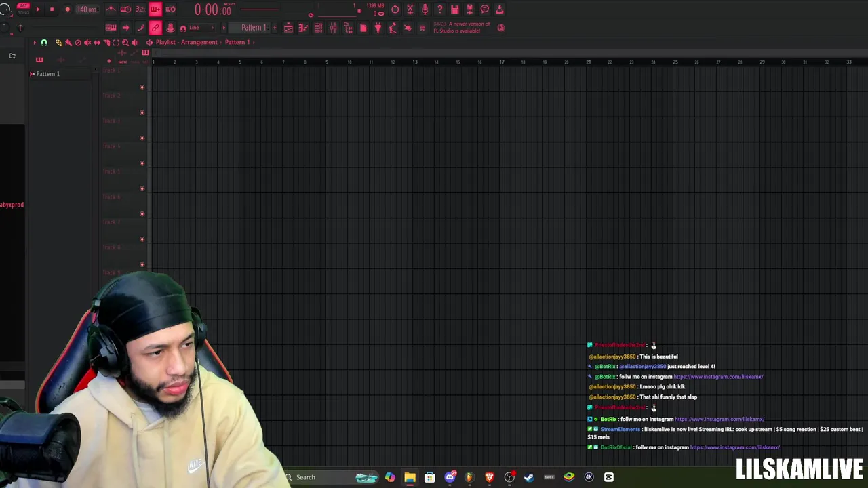The height and width of the screenshot is (488, 868).
Task: Open File Explorer from the taskbar
Action: (410, 477)
